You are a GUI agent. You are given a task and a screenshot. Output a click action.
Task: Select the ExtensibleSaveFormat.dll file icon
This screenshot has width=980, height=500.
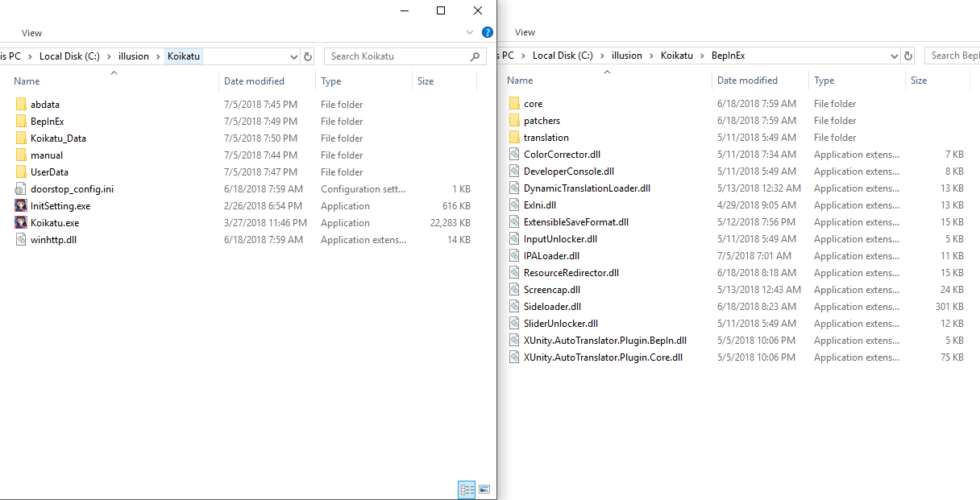point(514,222)
